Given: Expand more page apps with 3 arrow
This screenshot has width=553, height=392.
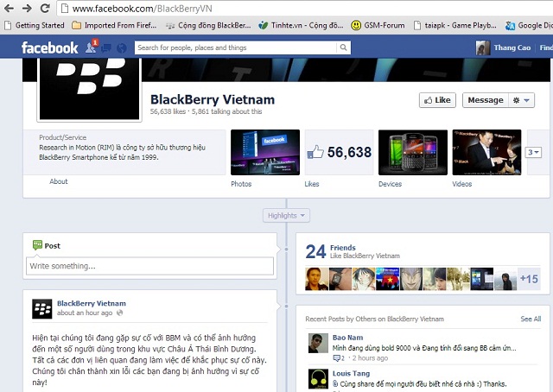Looking at the screenshot, I should click(534, 153).
